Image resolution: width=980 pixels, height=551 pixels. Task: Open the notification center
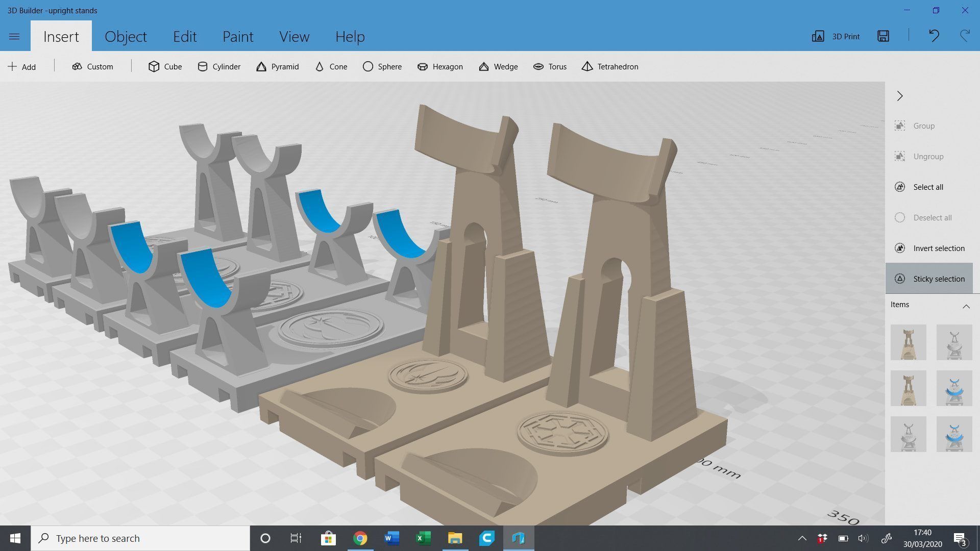pos(960,538)
